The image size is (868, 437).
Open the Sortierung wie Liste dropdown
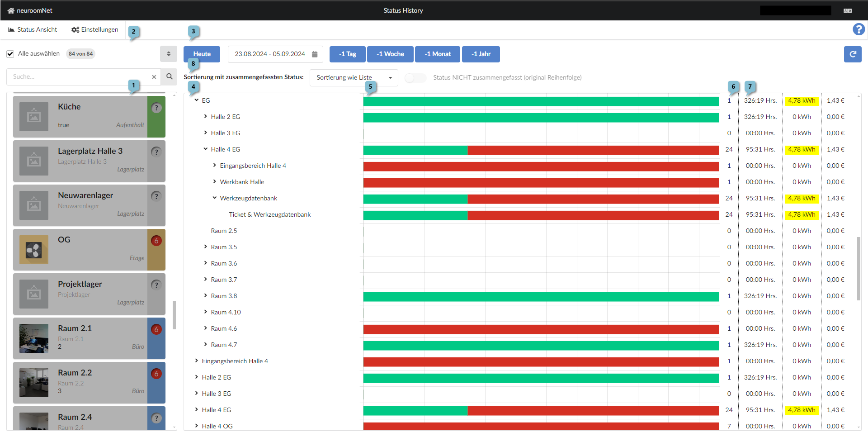tap(354, 78)
